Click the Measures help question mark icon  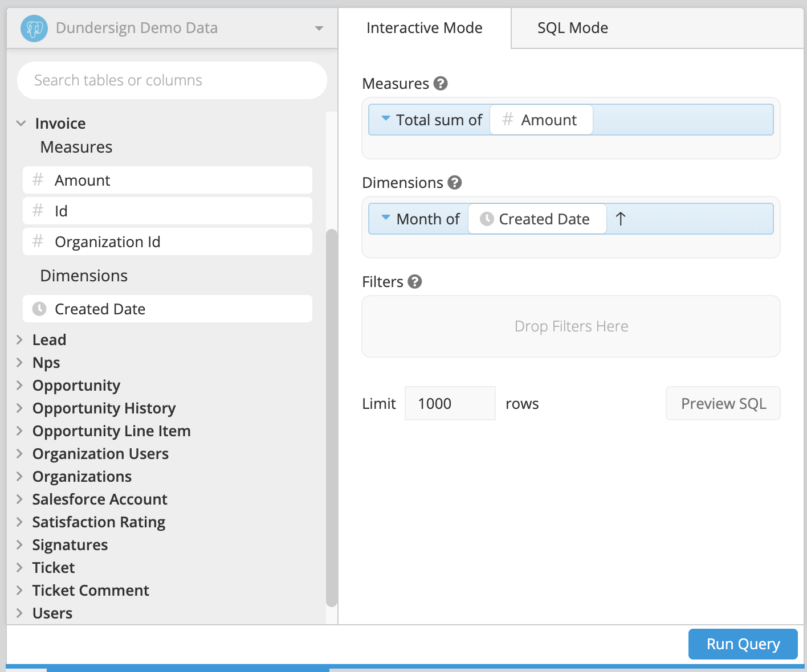point(441,83)
